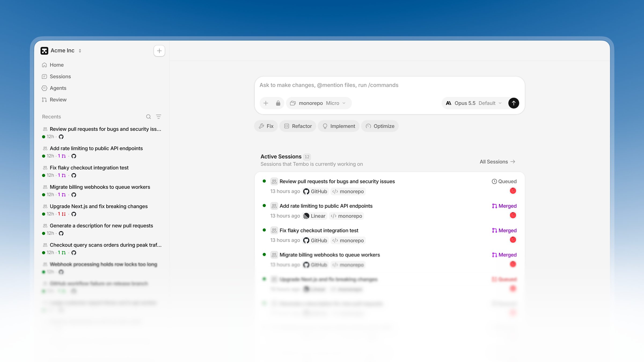Select the Optimize suggestion chip
The image size is (644, 362).
[x=380, y=126]
